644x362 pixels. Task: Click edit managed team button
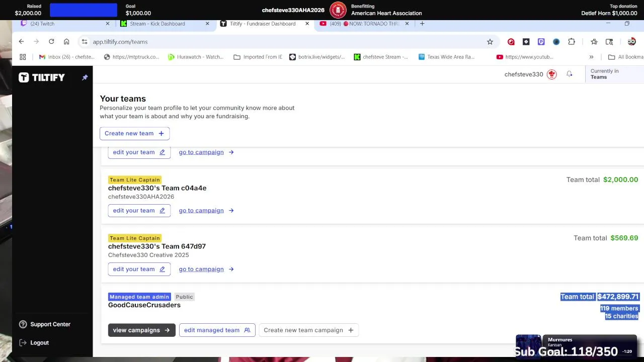[x=217, y=330]
